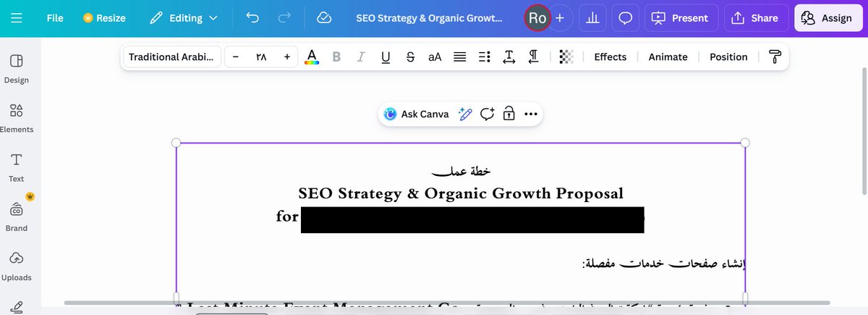Screen dimensions: 868x315
Task: Decrease font size with minus button
Action: tap(235, 56)
